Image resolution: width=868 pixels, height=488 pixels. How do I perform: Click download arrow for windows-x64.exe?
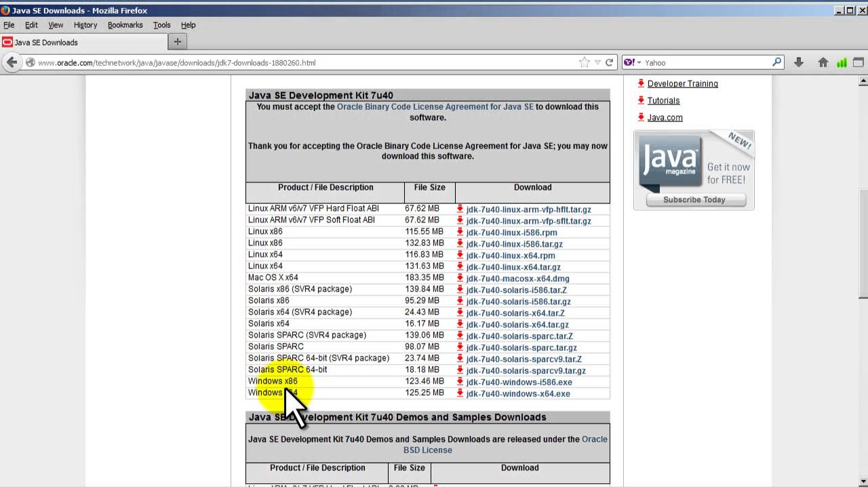(x=460, y=393)
